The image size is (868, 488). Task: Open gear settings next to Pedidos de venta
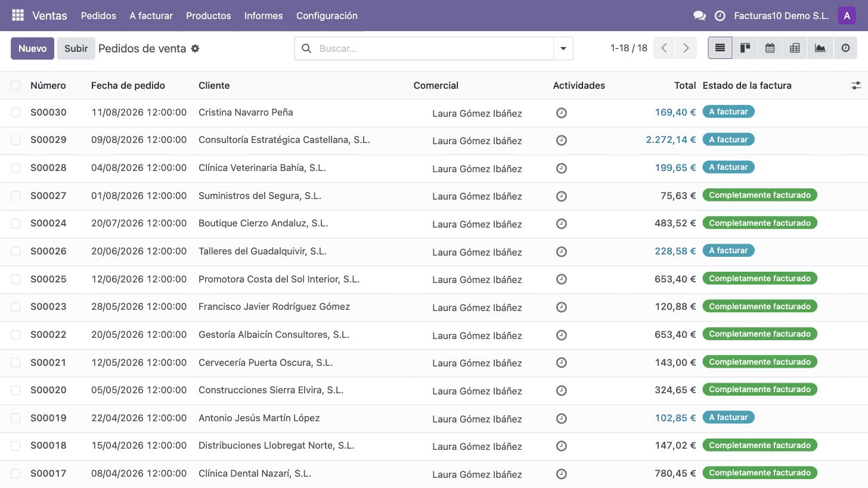pyautogui.click(x=195, y=49)
